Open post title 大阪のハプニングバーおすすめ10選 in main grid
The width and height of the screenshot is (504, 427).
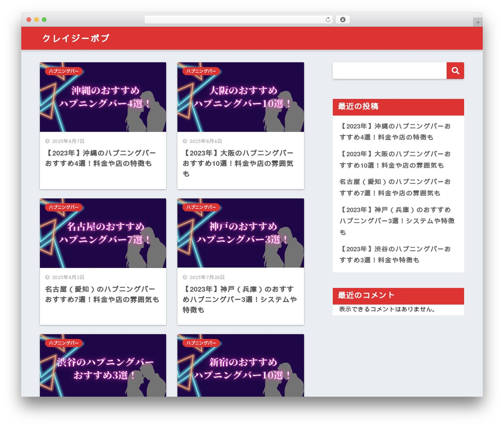coord(238,163)
